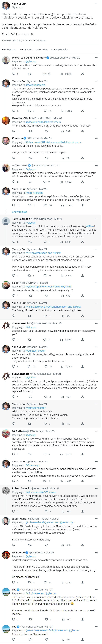102x644 pixels.
Task: Open 042.eth's profile avatar
Action: (x=6, y=434)
